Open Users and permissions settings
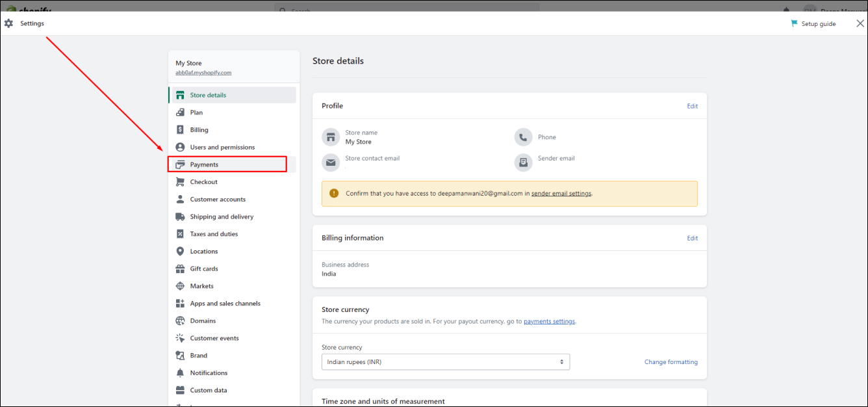Screen dimensions: 868x407 (233, 147)
